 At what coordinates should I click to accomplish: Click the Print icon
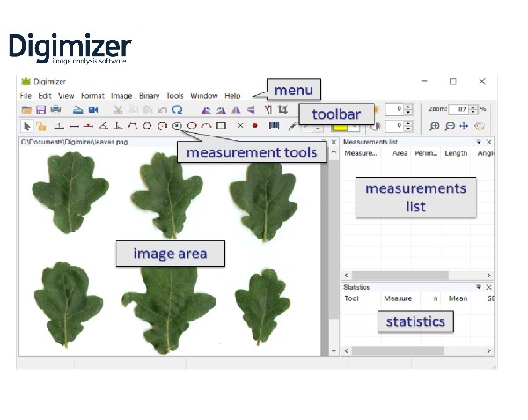point(55,110)
